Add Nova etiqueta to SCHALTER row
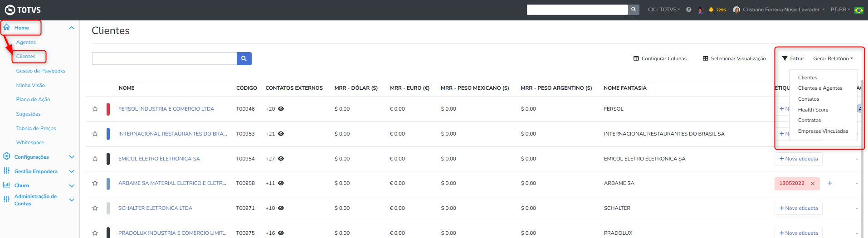 (799, 209)
